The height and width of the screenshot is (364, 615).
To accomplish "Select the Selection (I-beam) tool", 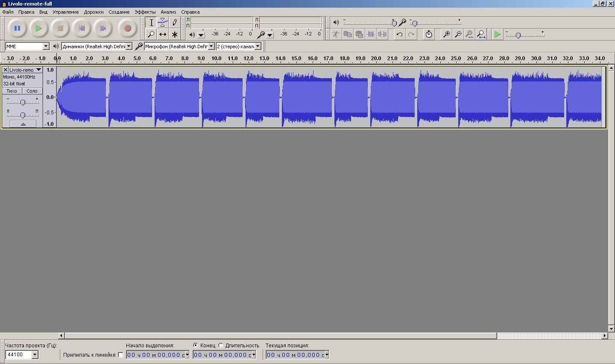I will [151, 23].
